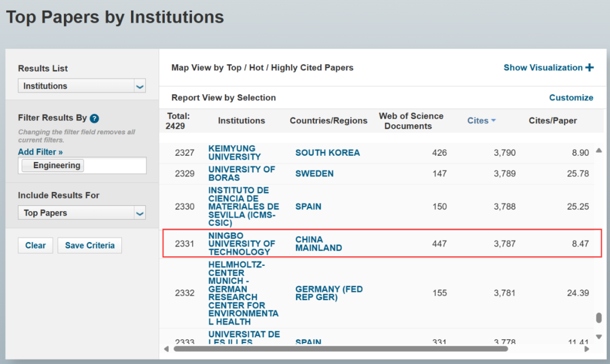Open the Show Visualization link

pos(543,68)
